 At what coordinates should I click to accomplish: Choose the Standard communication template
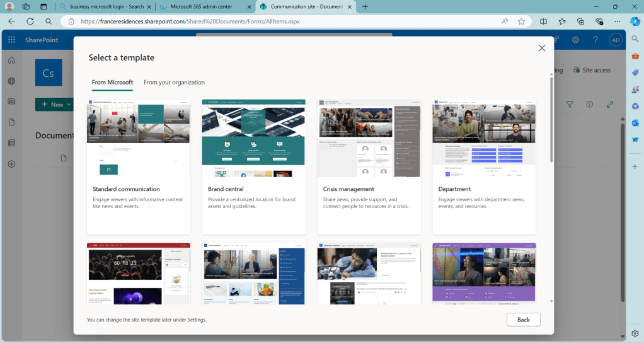point(139,166)
